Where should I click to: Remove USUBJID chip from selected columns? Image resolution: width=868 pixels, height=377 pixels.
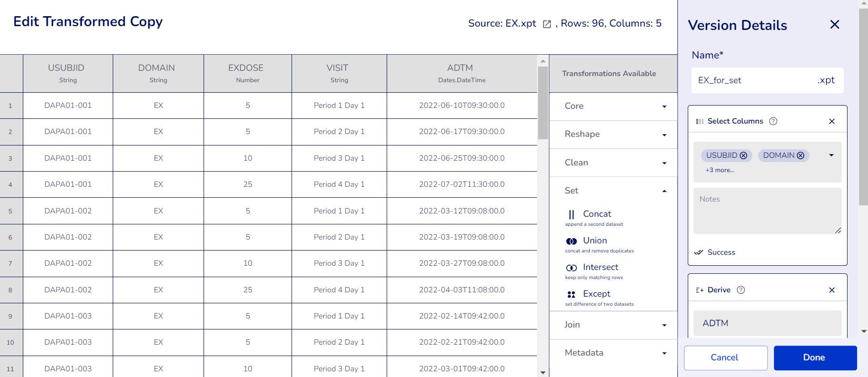(x=743, y=155)
